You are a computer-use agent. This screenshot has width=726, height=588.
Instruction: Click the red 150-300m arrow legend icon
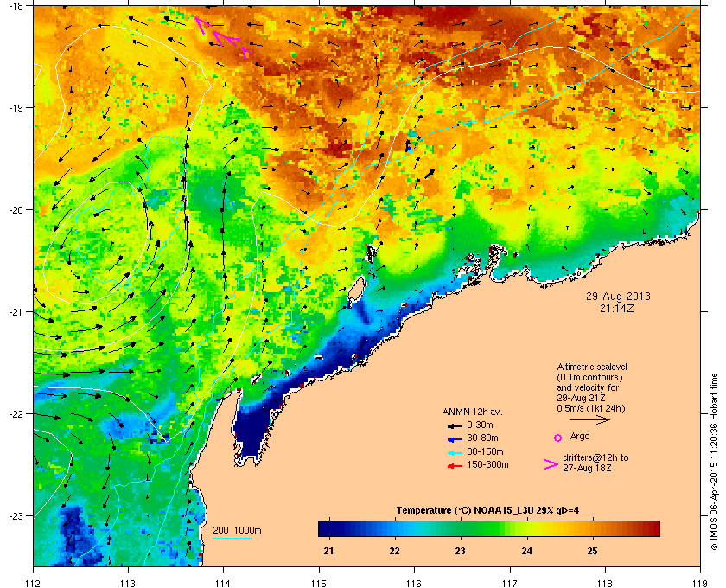(x=455, y=466)
